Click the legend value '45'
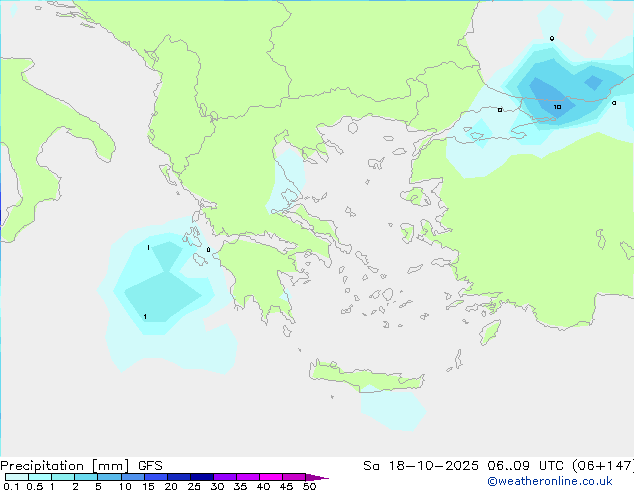The image size is (634, 490). 286,486
